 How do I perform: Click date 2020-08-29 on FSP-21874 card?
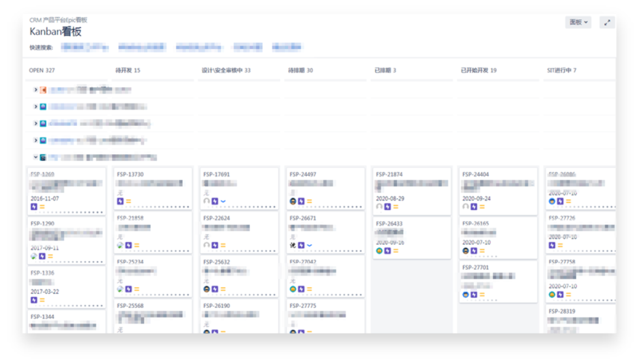[x=390, y=199]
